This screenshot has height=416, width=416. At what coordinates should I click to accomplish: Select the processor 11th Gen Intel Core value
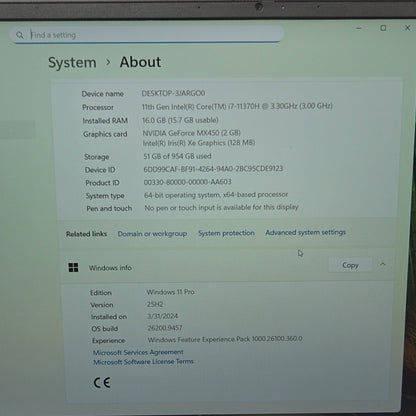237,106
